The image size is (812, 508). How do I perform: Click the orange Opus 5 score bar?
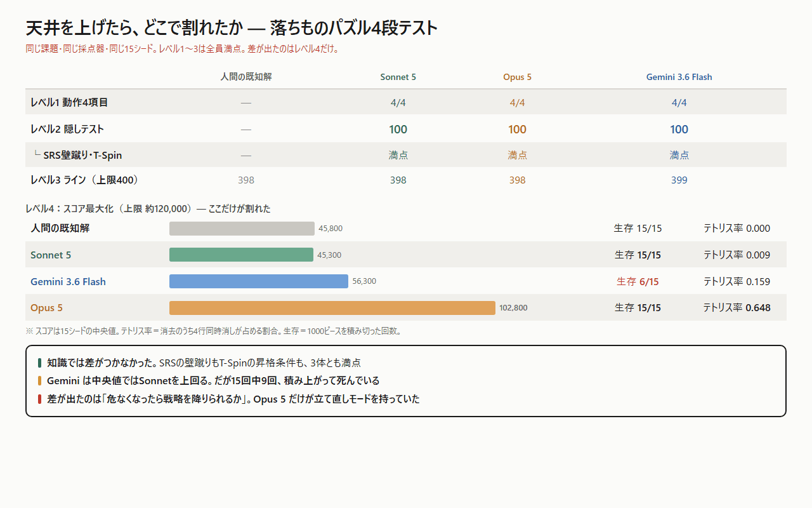(x=332, y=308)
